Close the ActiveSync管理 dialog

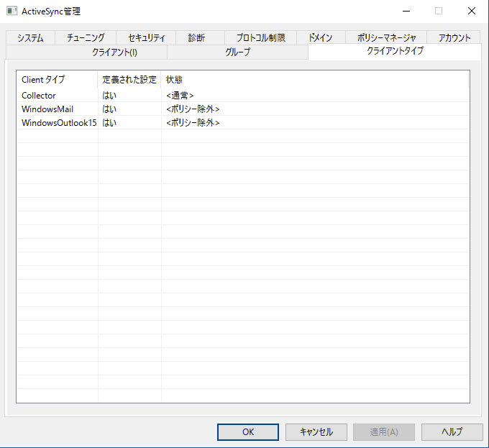pyautogui.click(x=472, y=12)
